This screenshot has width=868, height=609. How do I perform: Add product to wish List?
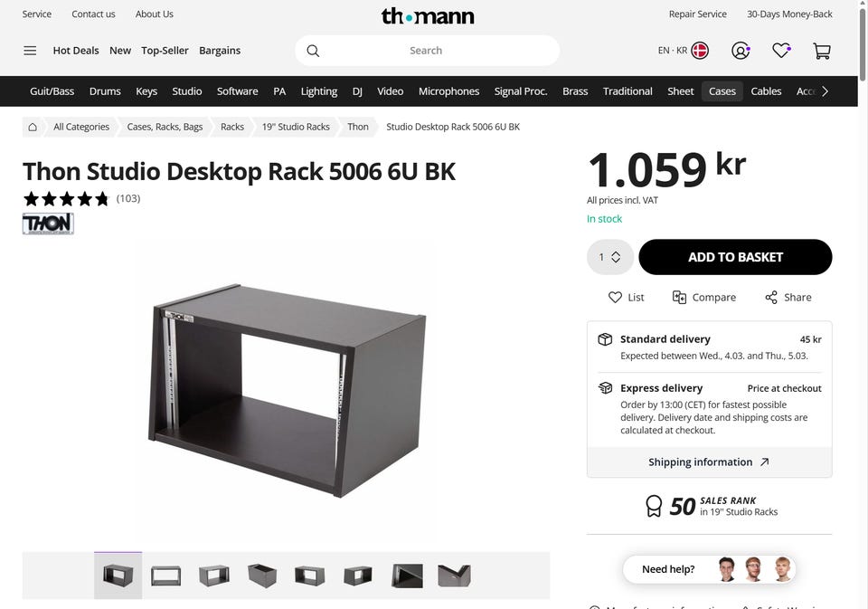(x=626, y=297)
